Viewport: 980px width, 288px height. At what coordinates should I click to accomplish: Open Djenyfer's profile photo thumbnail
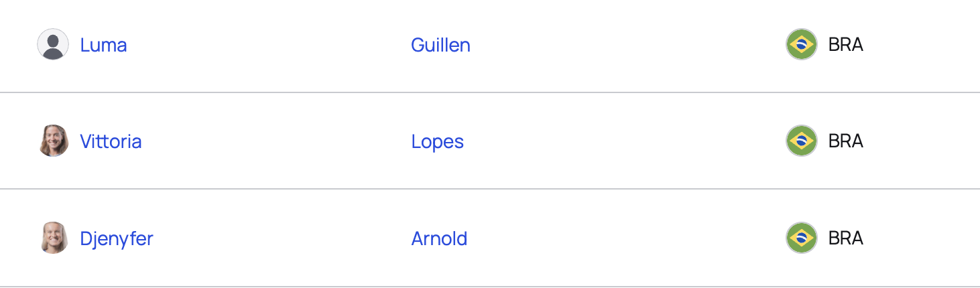click(53, 238)
